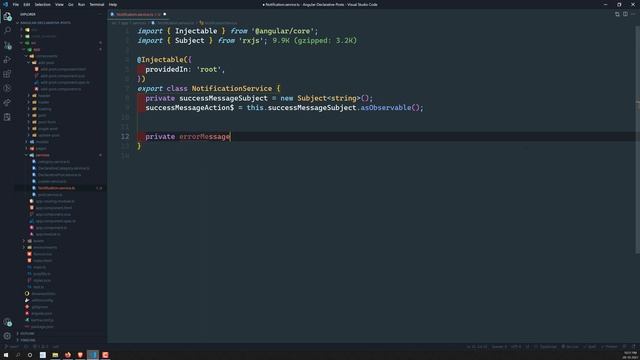Click line number 12 in gutter
The image size is (640, 360).
[125, 137]
